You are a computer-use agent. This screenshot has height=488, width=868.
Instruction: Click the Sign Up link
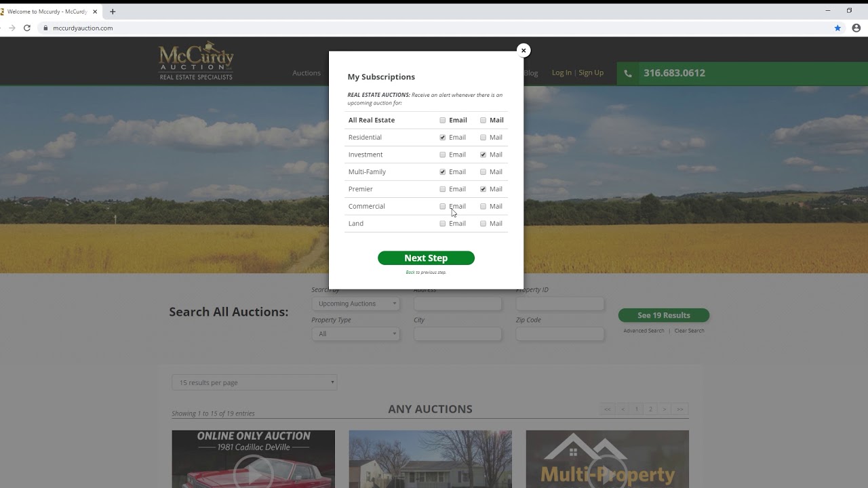tap(591, 73)
